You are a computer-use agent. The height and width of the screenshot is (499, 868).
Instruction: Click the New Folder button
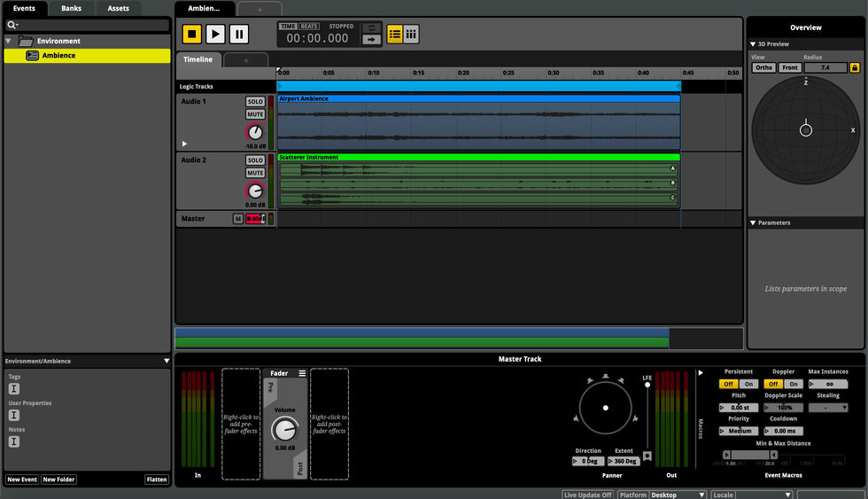click(58, 480)
